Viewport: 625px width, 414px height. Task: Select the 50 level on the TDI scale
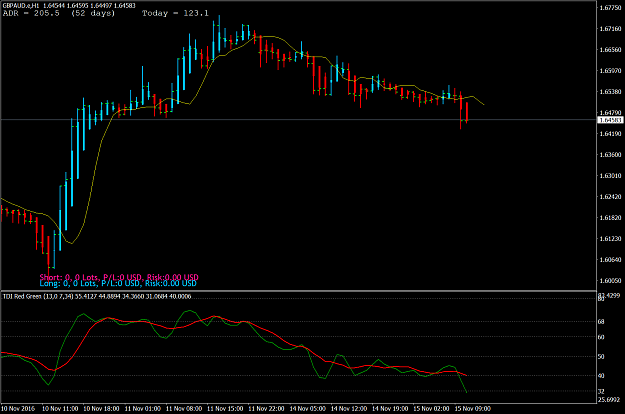click(x=601, y=357)
